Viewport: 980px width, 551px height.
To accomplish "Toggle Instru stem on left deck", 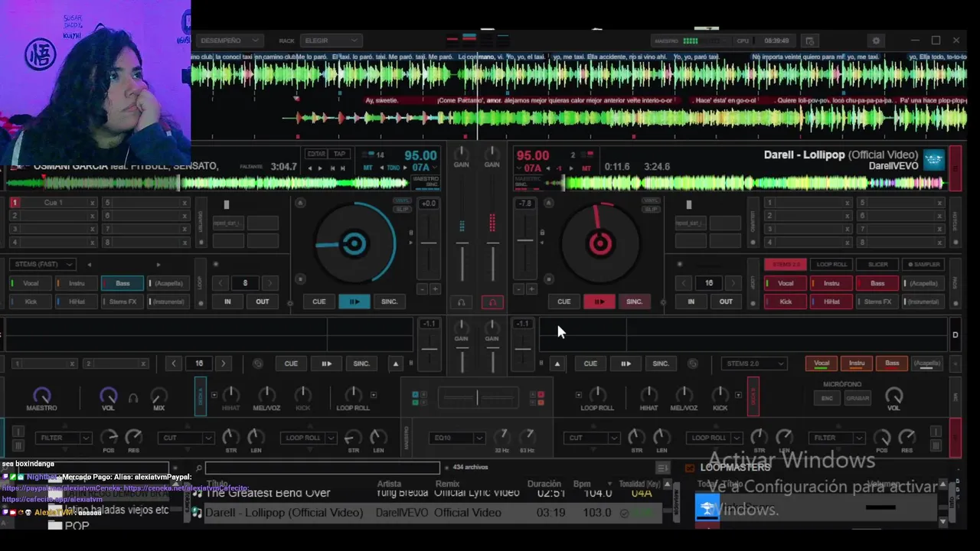I will pyautogui.click(x=77, y=283).
